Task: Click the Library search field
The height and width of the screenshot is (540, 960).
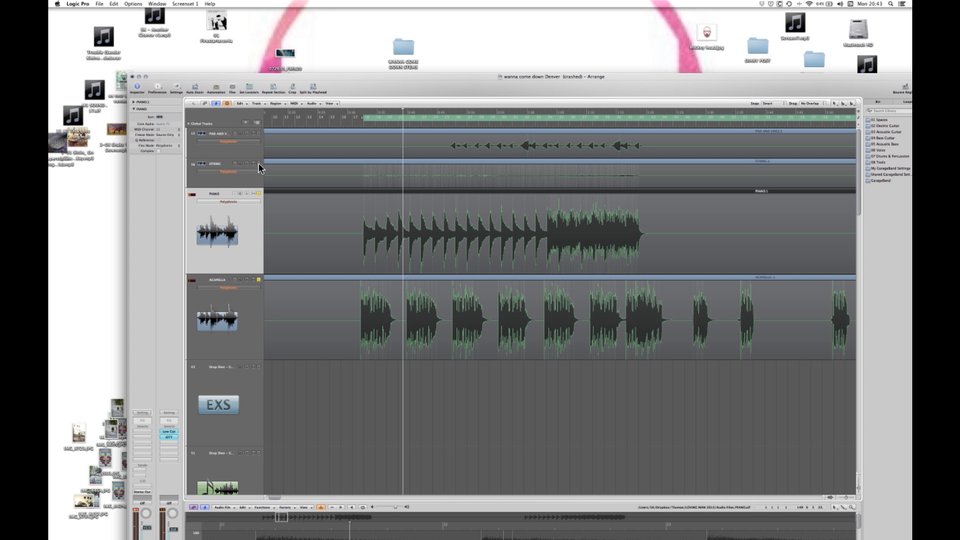Action: 889,111
